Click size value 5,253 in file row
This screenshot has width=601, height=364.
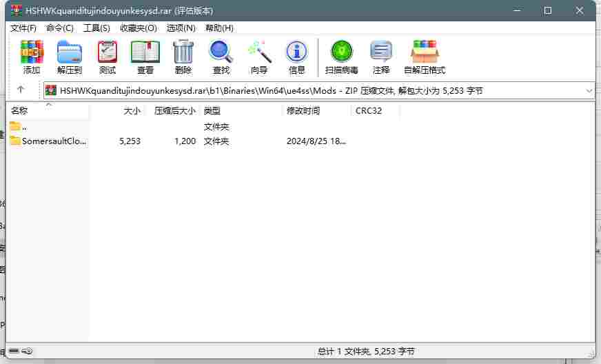tap(130, 141)
